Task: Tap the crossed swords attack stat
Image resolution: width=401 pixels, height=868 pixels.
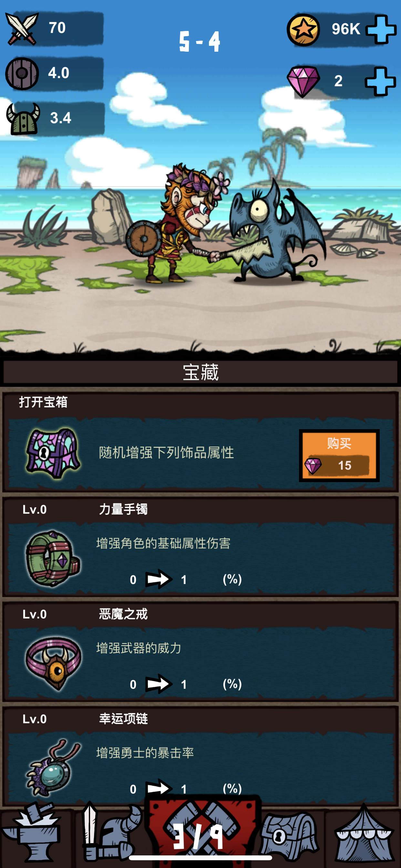Action: [22, 29]
